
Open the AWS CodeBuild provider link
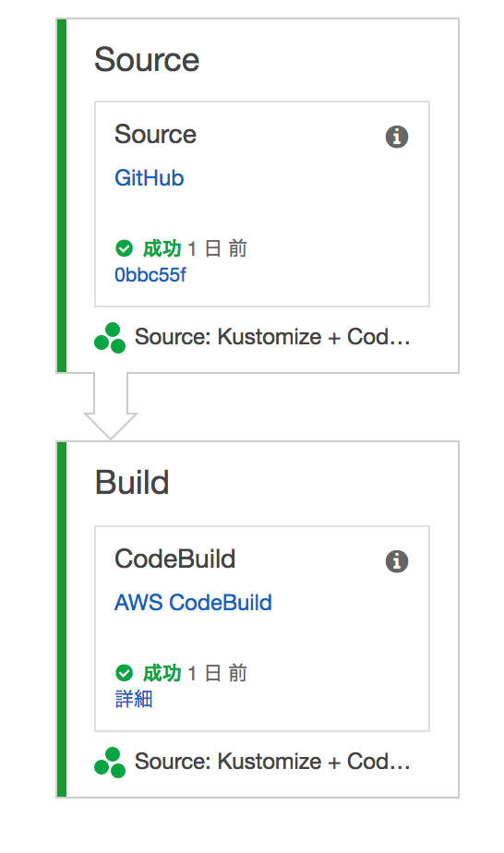193,603
